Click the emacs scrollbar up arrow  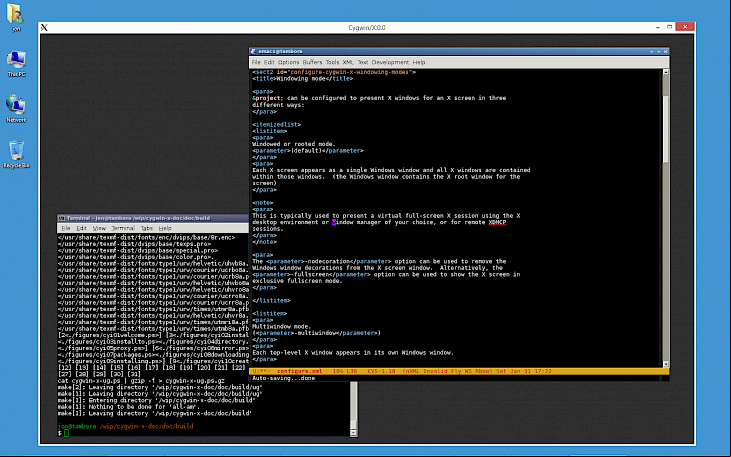click(x=666, y=72)
